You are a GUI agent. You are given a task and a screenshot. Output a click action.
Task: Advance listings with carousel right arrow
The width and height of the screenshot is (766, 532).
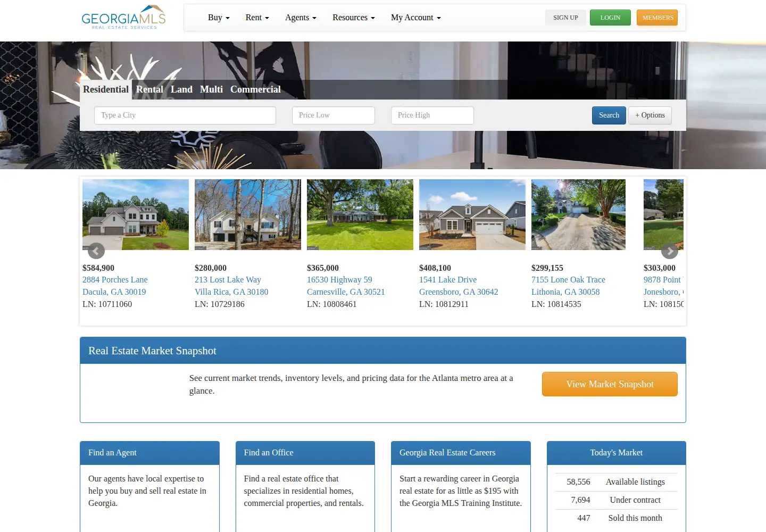point(670,251)
